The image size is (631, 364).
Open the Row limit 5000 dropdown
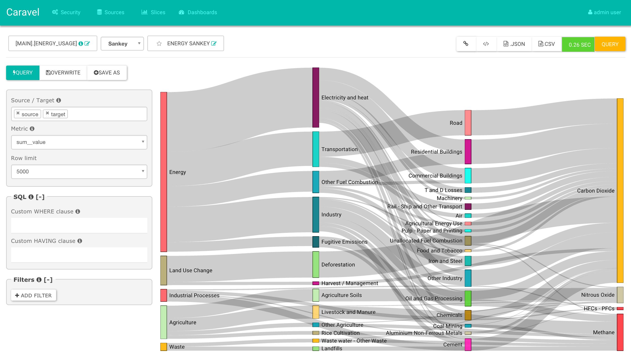(x=79, y=172)
